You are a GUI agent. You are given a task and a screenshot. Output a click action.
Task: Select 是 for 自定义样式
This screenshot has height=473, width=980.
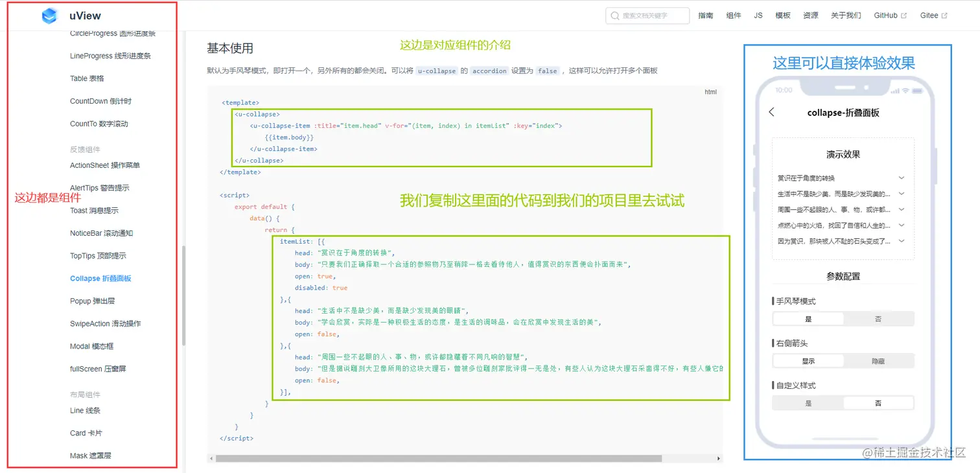coord(808,403)
